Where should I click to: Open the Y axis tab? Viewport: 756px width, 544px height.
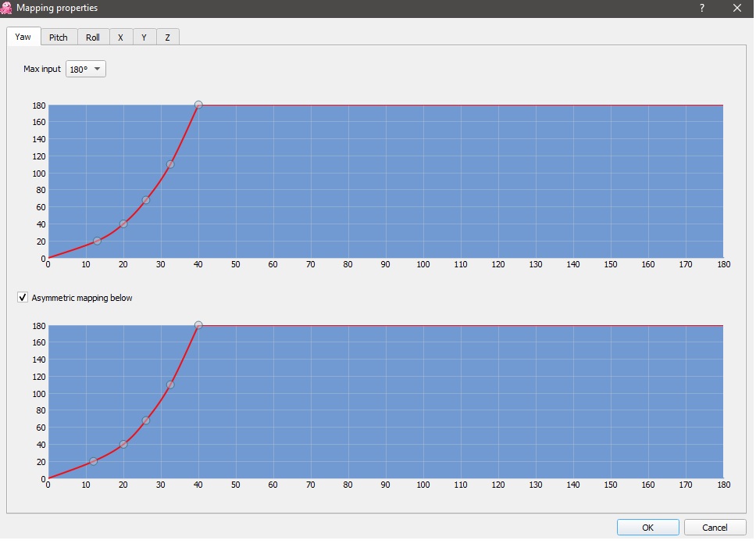point(144,38)
